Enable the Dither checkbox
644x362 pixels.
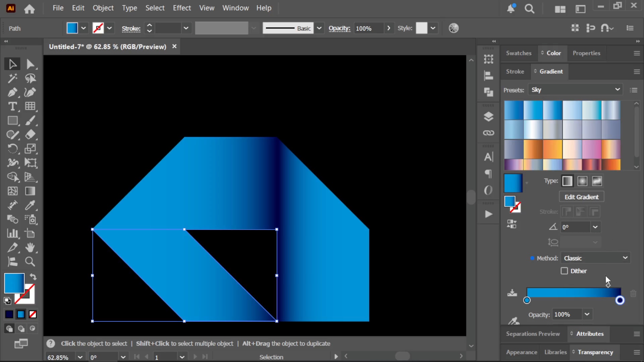(564, 271)
